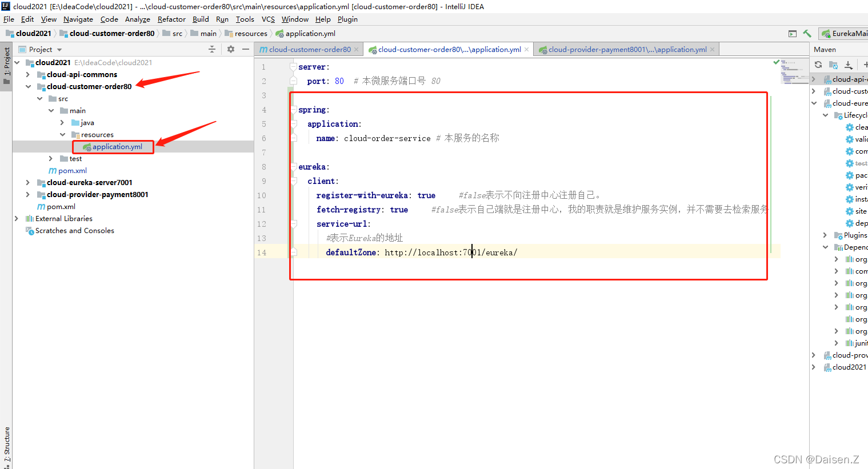
Task: Collapse the Dependencies node in Maven panel
Action: point(825,247)
